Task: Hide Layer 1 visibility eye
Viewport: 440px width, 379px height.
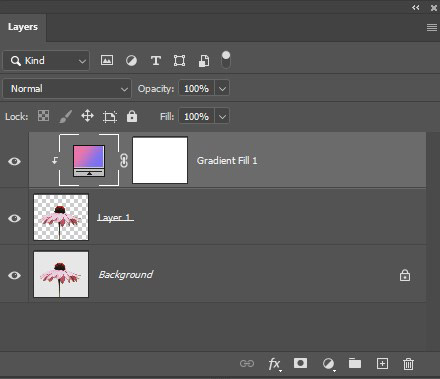Action: tap(14, 218)
